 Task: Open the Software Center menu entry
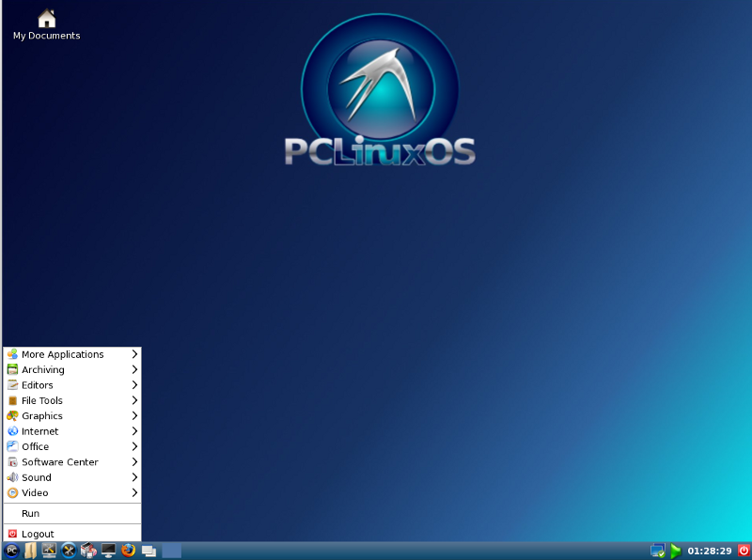(72, 461)
